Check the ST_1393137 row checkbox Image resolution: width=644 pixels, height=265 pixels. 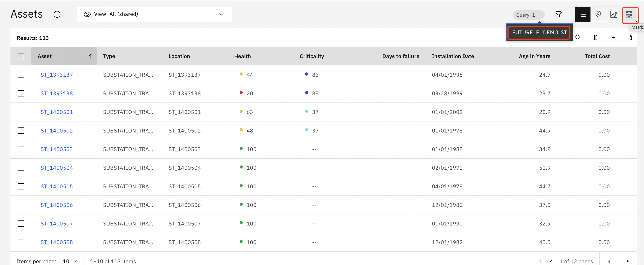[x=21, y=75]
